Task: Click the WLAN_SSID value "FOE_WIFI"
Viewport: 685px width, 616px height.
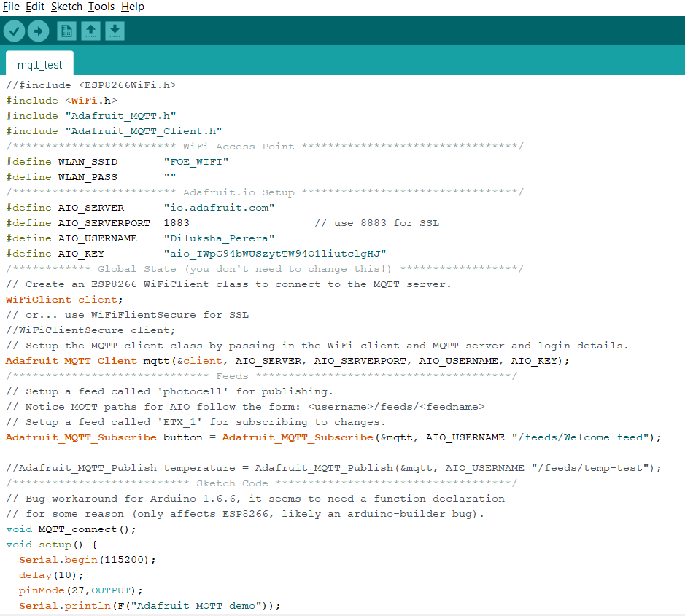Action: (196, 162)
